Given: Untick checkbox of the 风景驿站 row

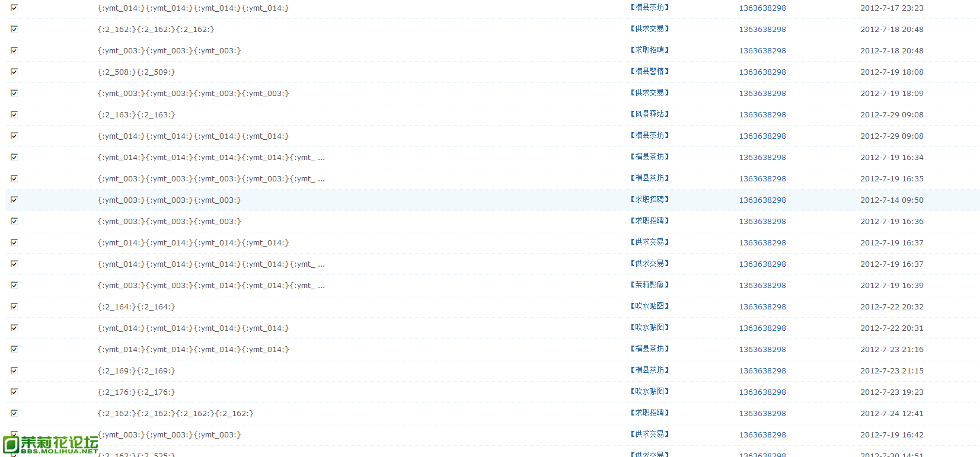Looking at the screenshot, I should pyautogui.click(x=14, y=114).
